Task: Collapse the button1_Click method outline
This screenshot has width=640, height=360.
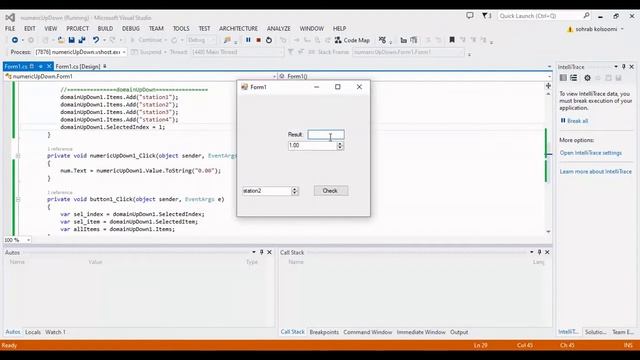Action: click(18, 199)
